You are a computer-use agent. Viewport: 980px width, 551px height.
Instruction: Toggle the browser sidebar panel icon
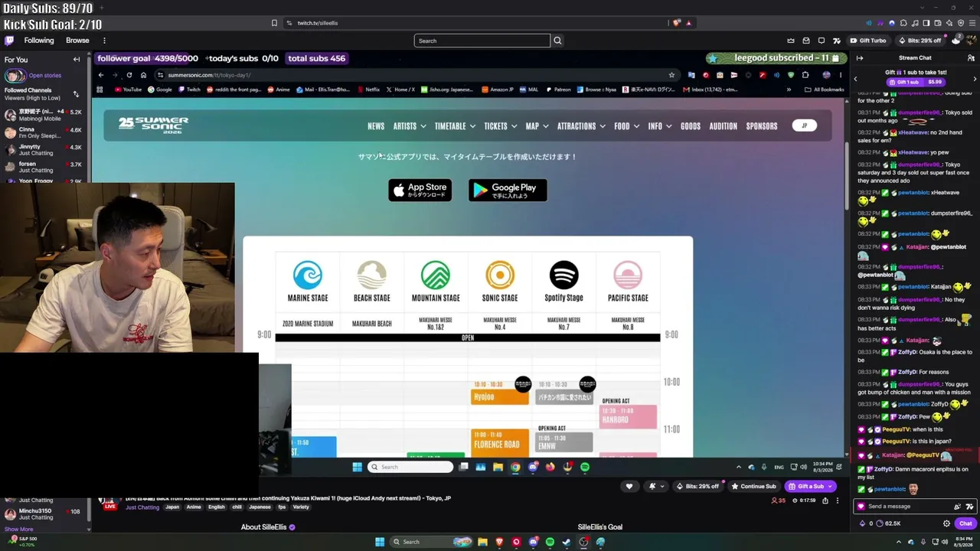926,23
